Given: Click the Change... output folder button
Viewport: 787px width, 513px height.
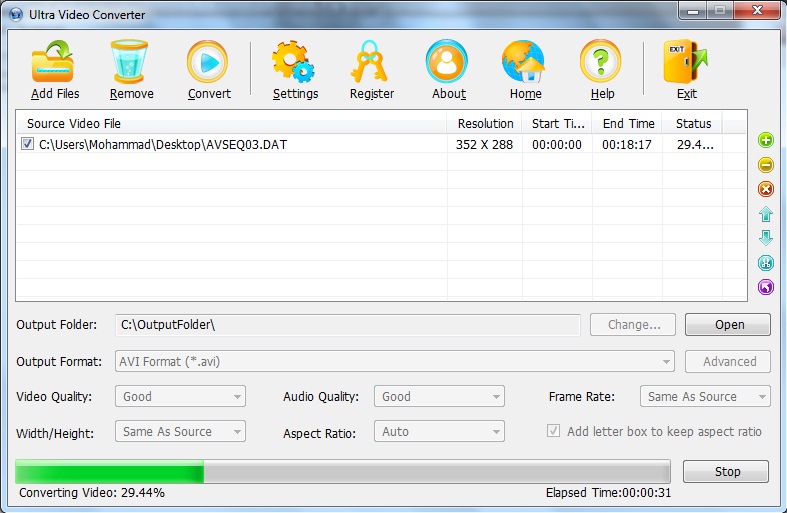Looking at the screenshot, I should point(633,325).
